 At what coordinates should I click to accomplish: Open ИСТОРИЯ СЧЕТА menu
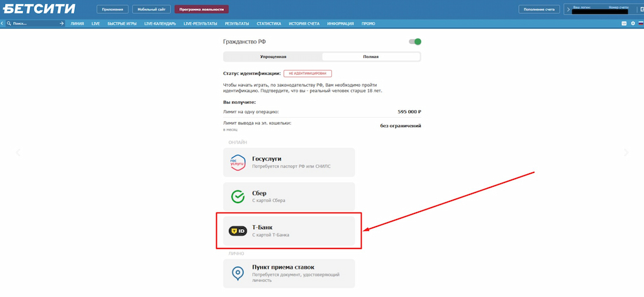pyautogui.click(x=304, y=24)
